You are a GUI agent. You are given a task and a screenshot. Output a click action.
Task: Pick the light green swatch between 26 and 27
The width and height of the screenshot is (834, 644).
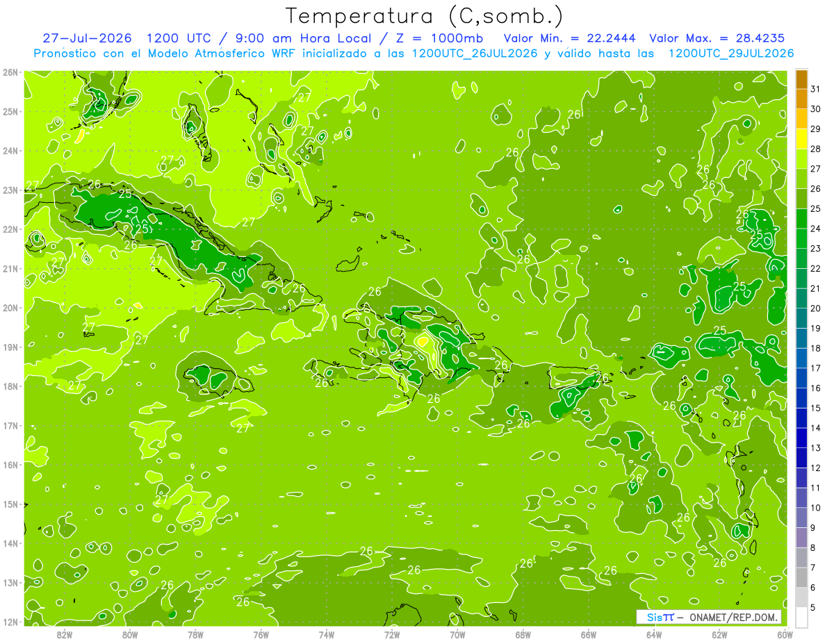point(801,179)
